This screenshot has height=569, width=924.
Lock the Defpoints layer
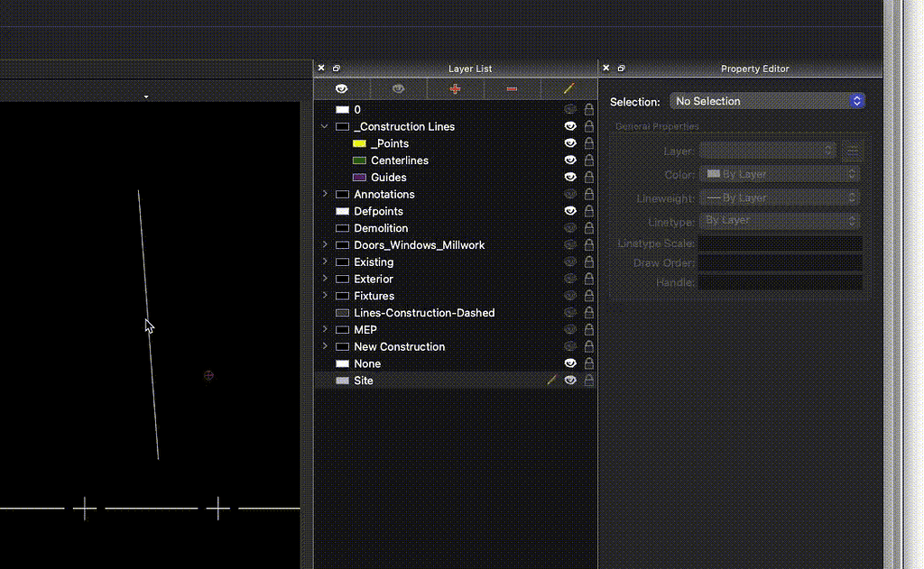(588, 211)
